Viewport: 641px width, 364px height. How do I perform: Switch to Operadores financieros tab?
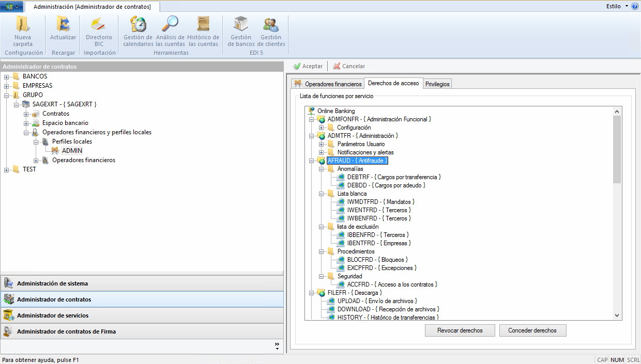coord(328,84)
